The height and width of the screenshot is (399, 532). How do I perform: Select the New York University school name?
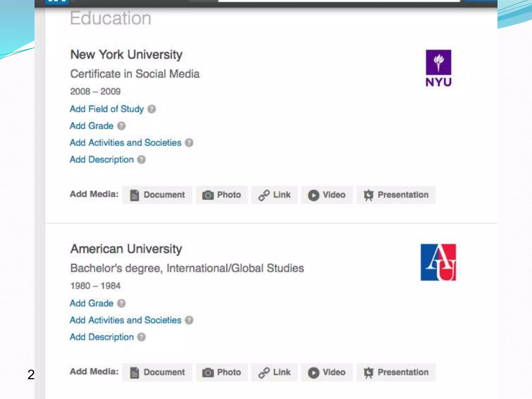[126, 55]
